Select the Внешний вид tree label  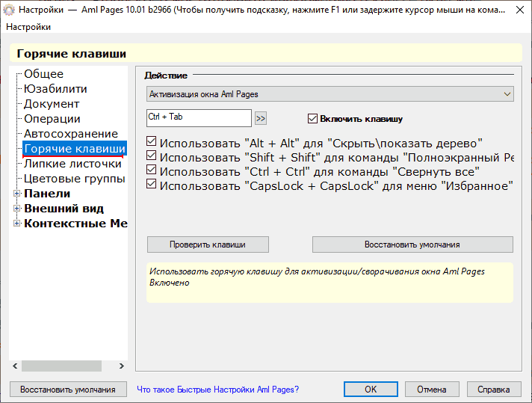[x=64, y=209]
